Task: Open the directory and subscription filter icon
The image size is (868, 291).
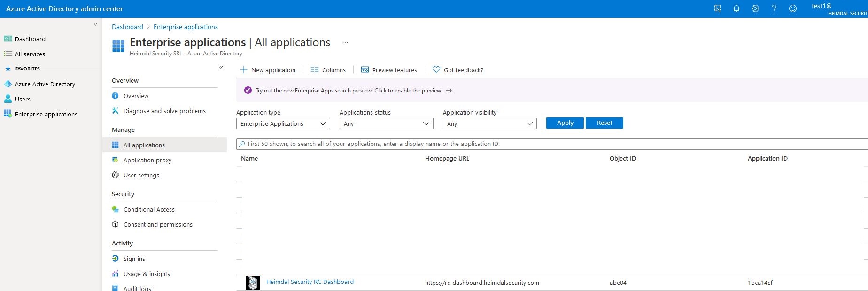Action: pos(718,8)
